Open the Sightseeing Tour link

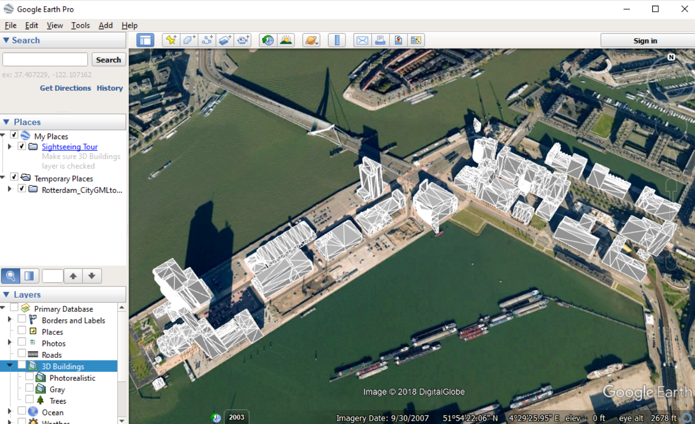coord(70,147)
